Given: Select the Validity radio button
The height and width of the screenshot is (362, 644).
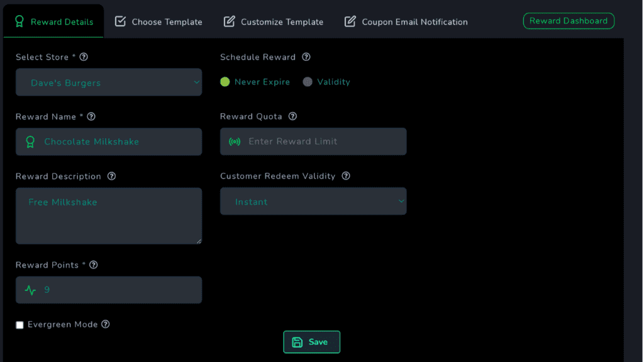Looking at the screenshot, I should [306, 81].
